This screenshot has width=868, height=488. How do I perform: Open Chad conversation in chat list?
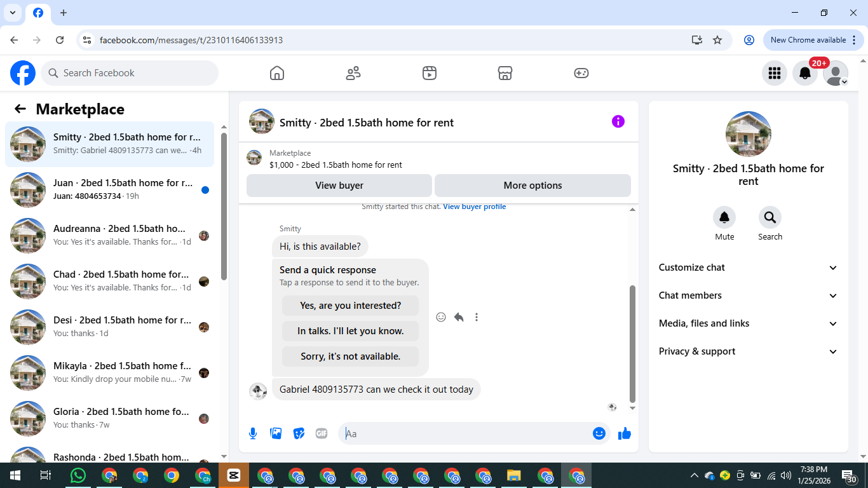(110, 281)
